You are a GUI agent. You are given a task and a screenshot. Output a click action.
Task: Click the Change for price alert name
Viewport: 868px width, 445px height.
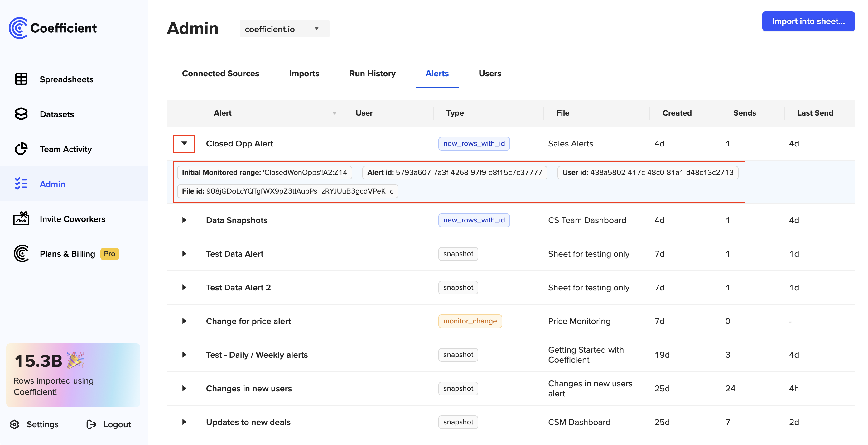pyautogui.click(x=248, y=321)
